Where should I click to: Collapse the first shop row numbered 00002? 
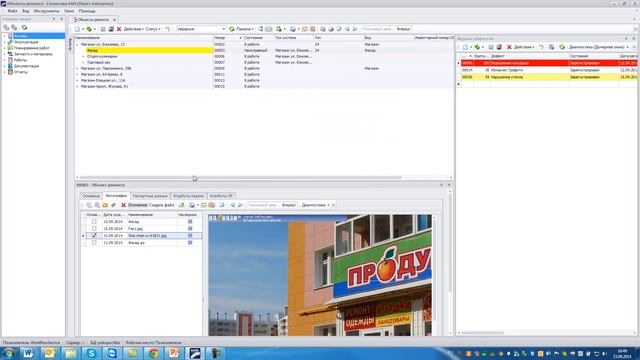[77, 44]
